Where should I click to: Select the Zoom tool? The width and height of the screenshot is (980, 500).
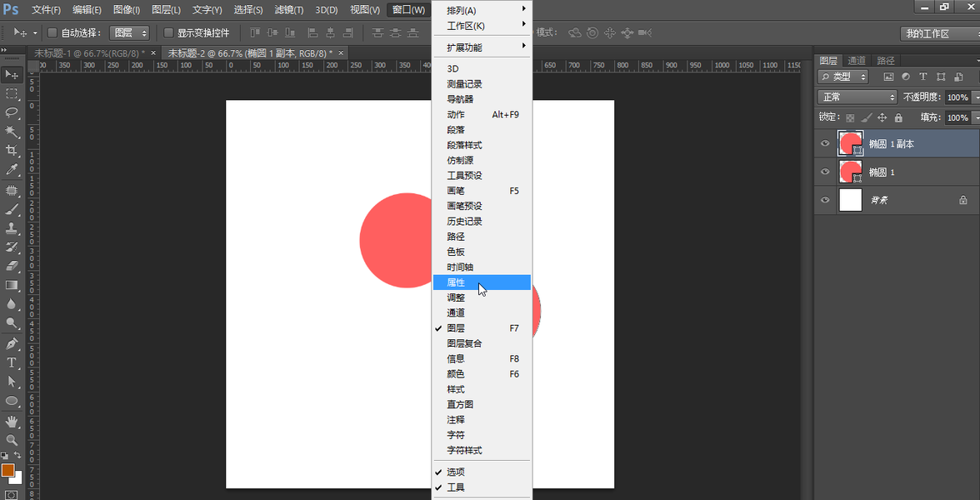click(x=12, y=440)
